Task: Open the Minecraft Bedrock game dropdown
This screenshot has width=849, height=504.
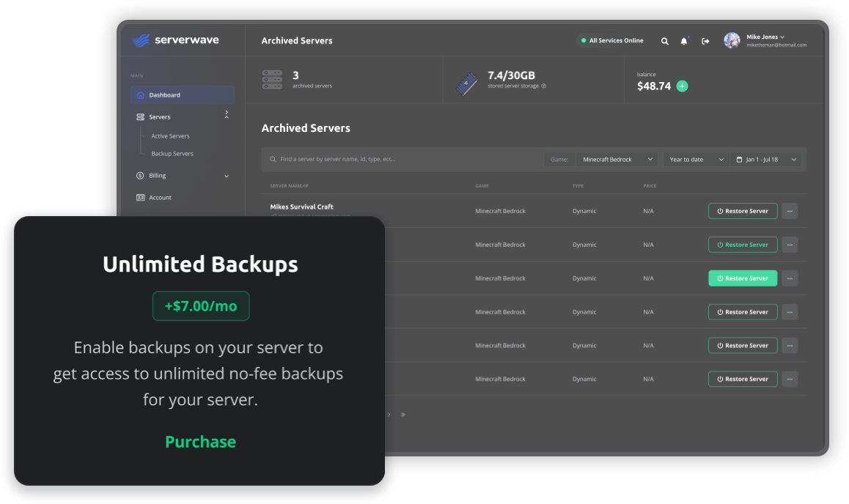Action: (x=617, y=159)
